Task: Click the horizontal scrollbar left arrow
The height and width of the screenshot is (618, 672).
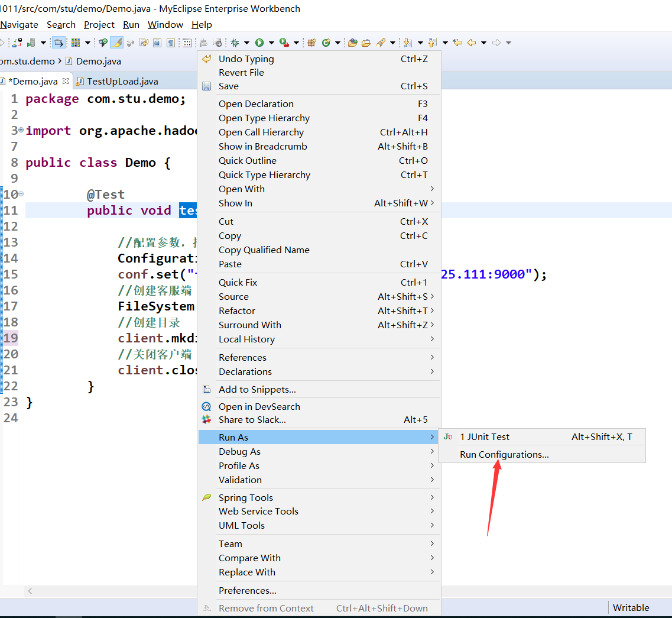Action: point(30,591)
